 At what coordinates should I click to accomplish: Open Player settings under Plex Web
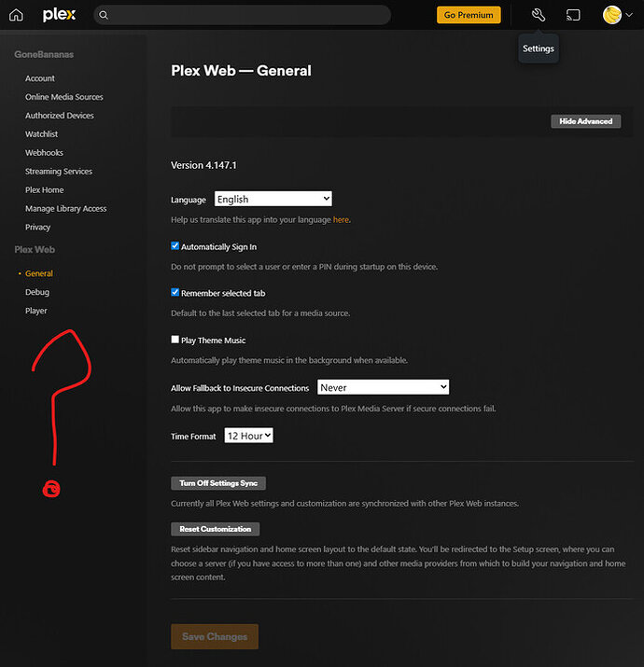[x=35, y=311]
